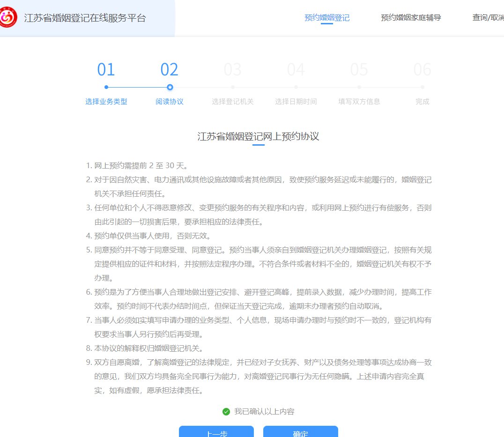Click faded step 04 number
Viewport: 504px width, 437px height.
coord(296,70)
